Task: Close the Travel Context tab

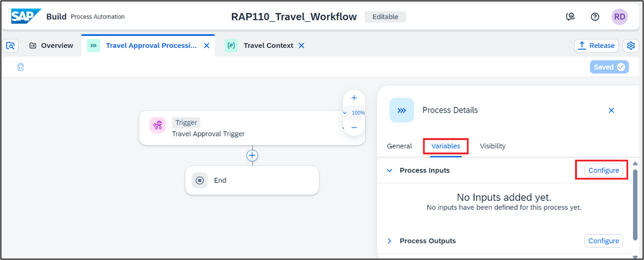Action: (301, 45)
